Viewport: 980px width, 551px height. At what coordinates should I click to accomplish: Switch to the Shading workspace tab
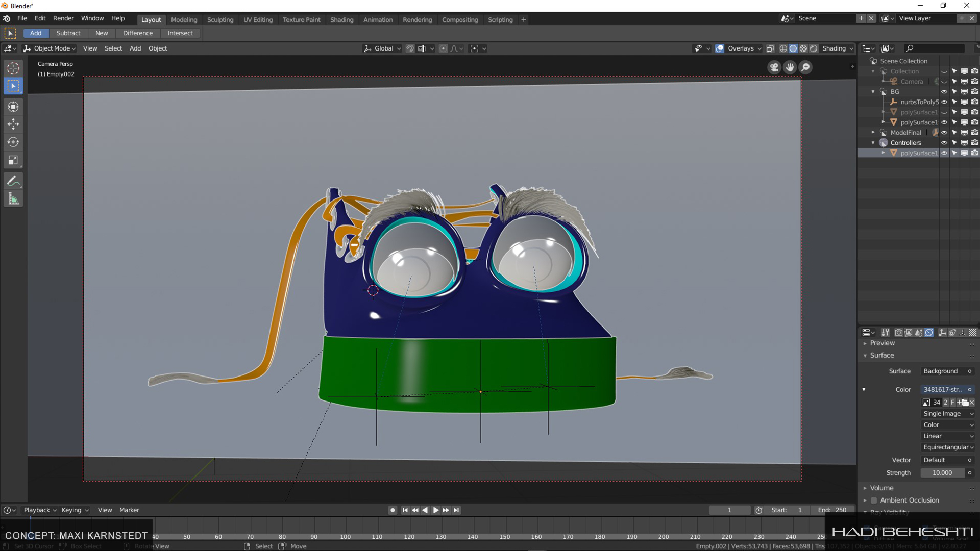341,20
